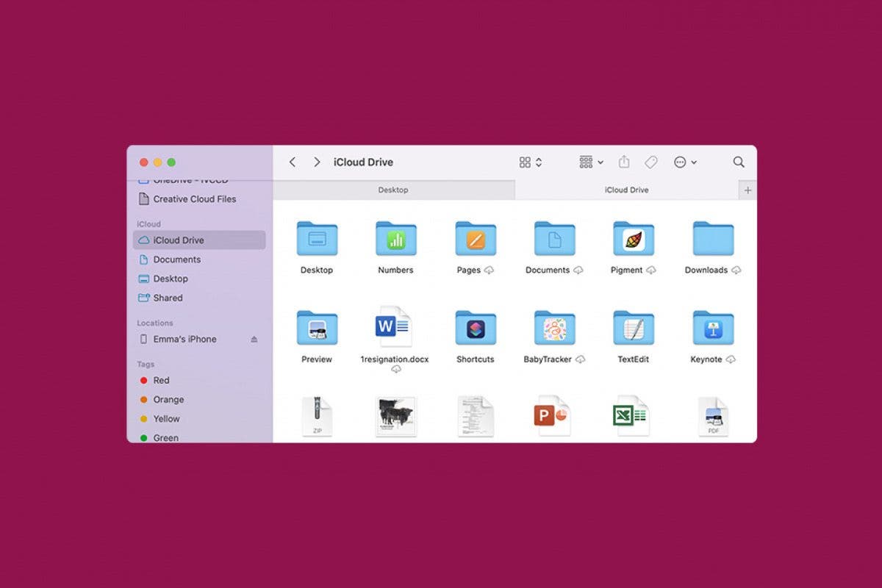Open the icon view switcher dropdown
This screenshot has width=882, height=588.
[531, 162]
